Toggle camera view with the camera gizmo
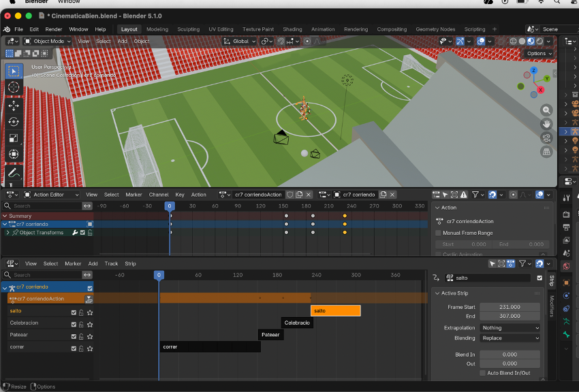 pos(546,138)
